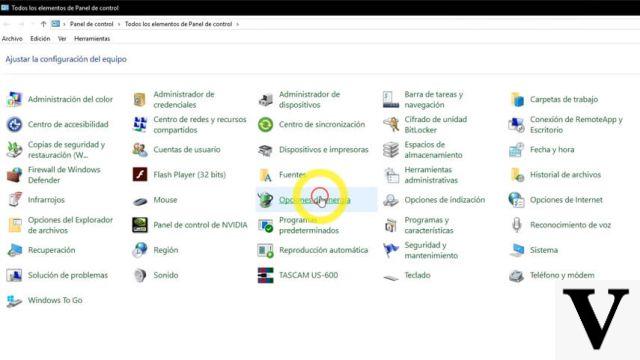Open the Ver menu
The image size is (640, 360).
click(x=62, y=39)
